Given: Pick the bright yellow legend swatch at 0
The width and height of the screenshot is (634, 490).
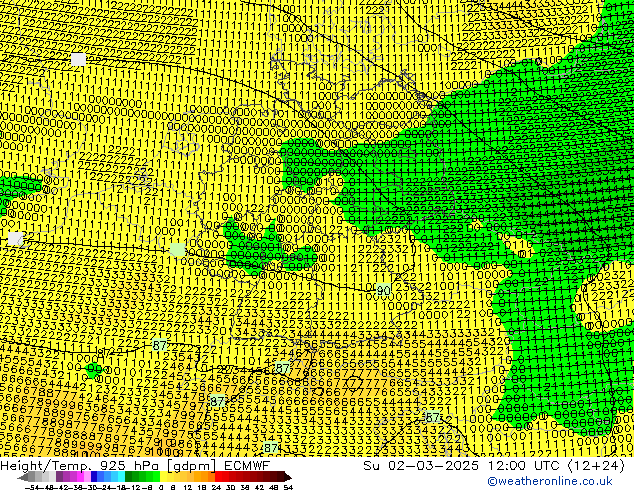Looking at the screenshot, I should (163, 476).
